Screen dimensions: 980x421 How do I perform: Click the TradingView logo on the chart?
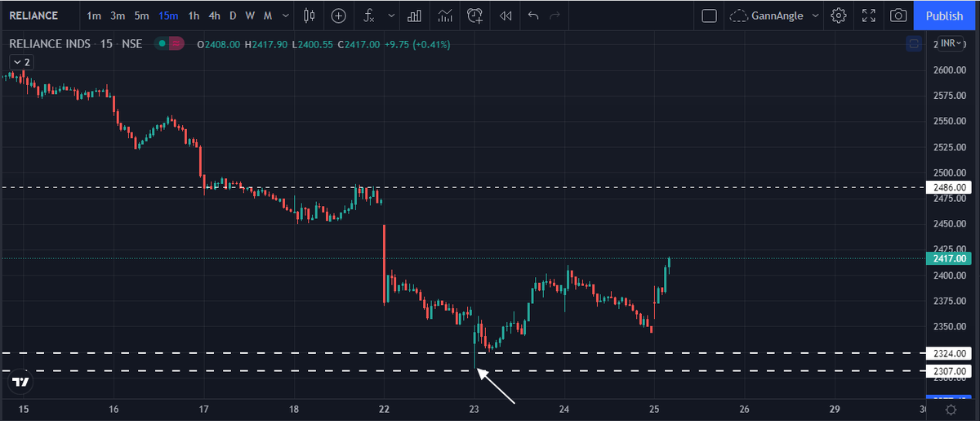coord(21,381)
